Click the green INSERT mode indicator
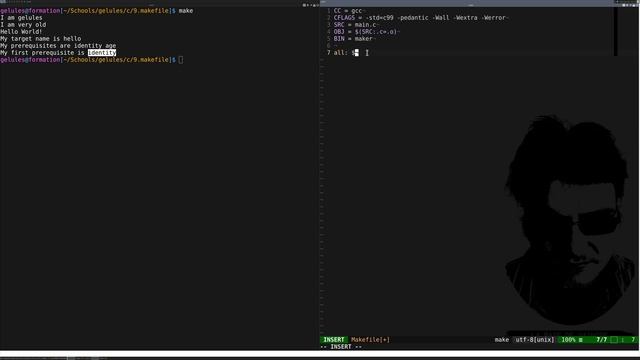Image resolution: width=640 pixels, height=360 pixels. click(333, 340)
